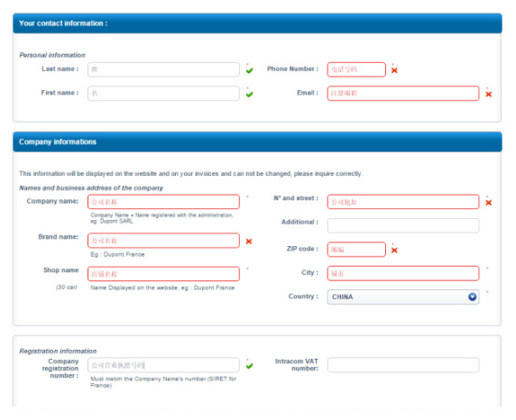Image resolution: width=516 pixels, height=420 pixels.
Task: Select the City input field
Action: pos(403,273)
